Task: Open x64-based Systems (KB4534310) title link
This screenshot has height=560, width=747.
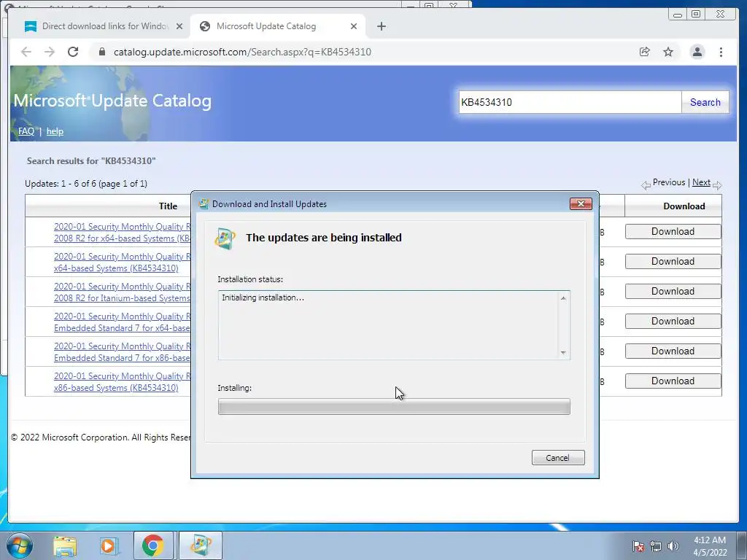Action: click(x=122, y=262)
